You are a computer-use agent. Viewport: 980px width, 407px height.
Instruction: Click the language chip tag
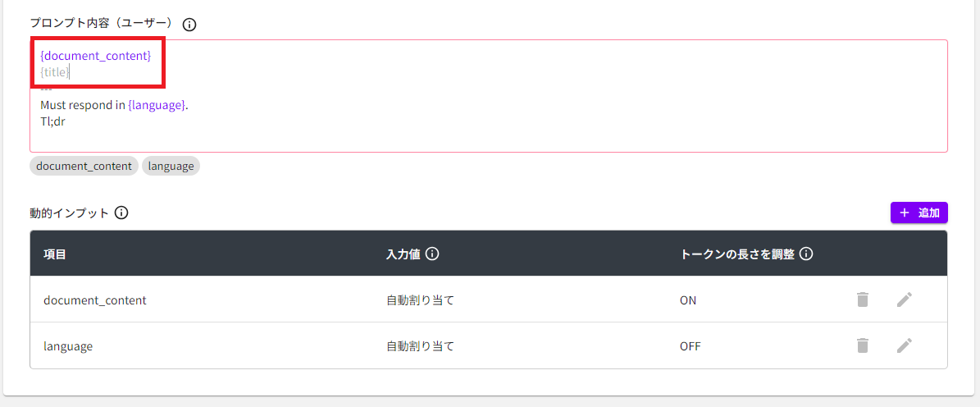tap(171, 166)
